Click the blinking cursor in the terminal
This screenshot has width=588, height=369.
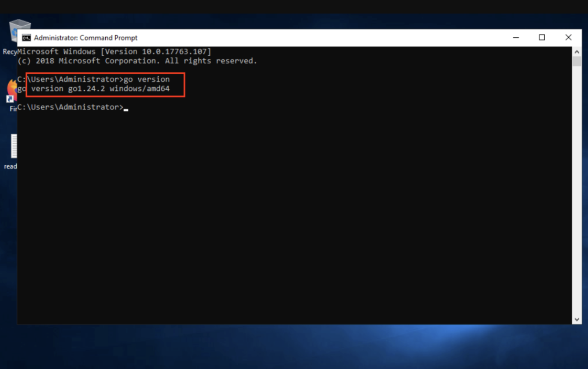(125, 109)
